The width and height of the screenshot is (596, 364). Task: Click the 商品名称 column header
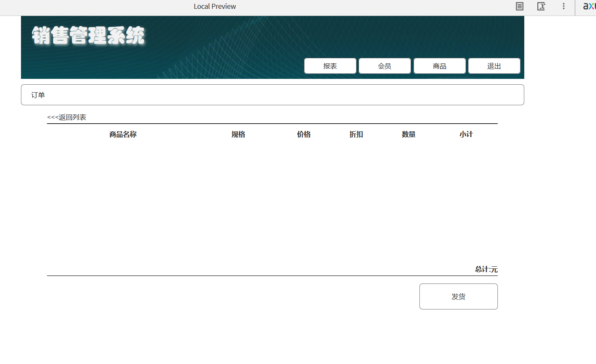(x=123, y=134)
